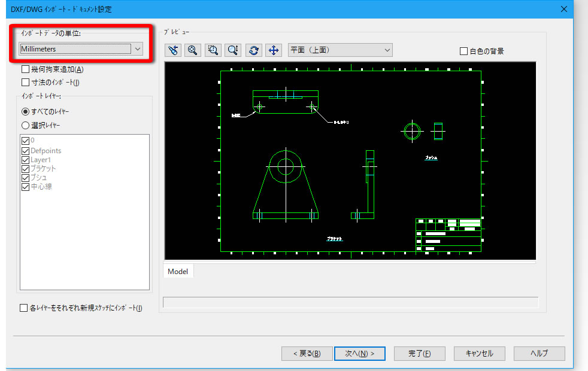Toggle the ブシュ layer checkbox
The height and width of the screenshot is (371, 588).
point(26,178)
